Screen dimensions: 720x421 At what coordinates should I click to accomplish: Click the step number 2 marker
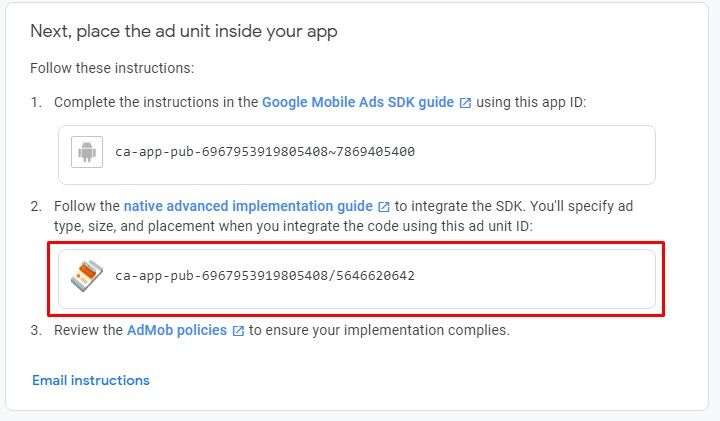click(x=36, y=206)
